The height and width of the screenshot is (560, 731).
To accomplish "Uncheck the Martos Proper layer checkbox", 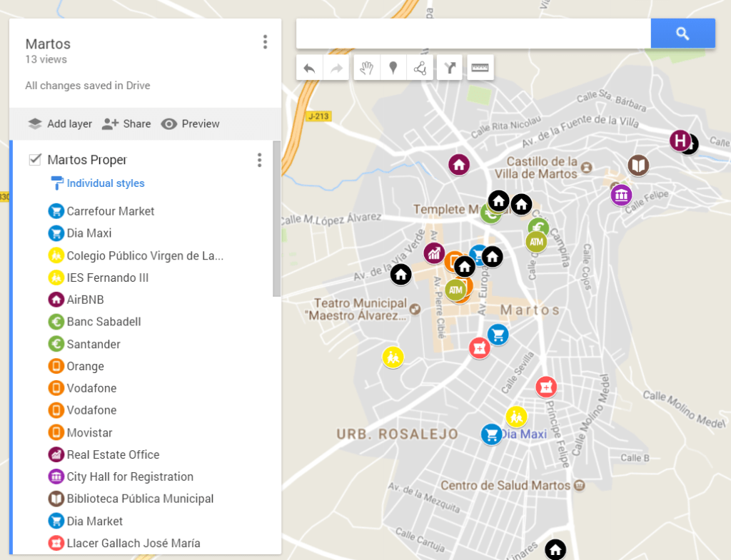I will [35, 160].
